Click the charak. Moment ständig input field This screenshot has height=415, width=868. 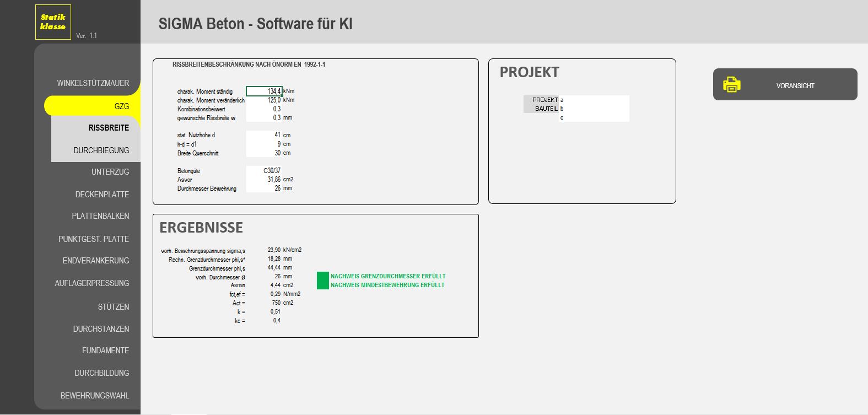pos(264,91)
